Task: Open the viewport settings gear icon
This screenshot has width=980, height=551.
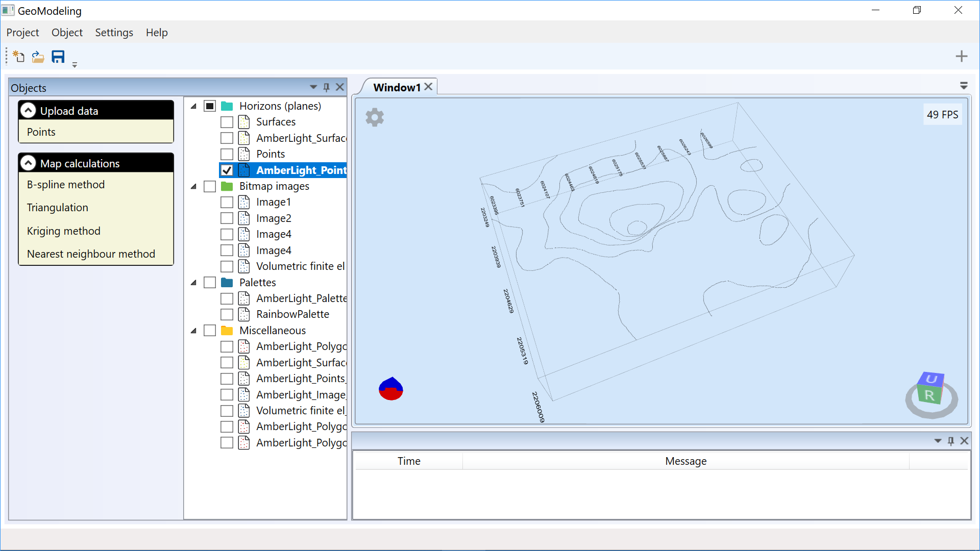Action: (375, 117)
